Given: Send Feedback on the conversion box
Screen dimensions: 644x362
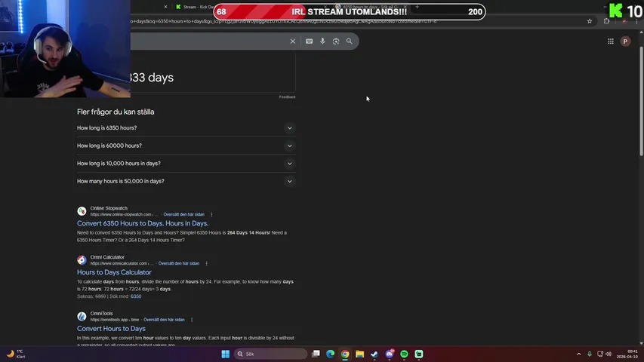Looking at the screenshot, I should pos(287,97).
